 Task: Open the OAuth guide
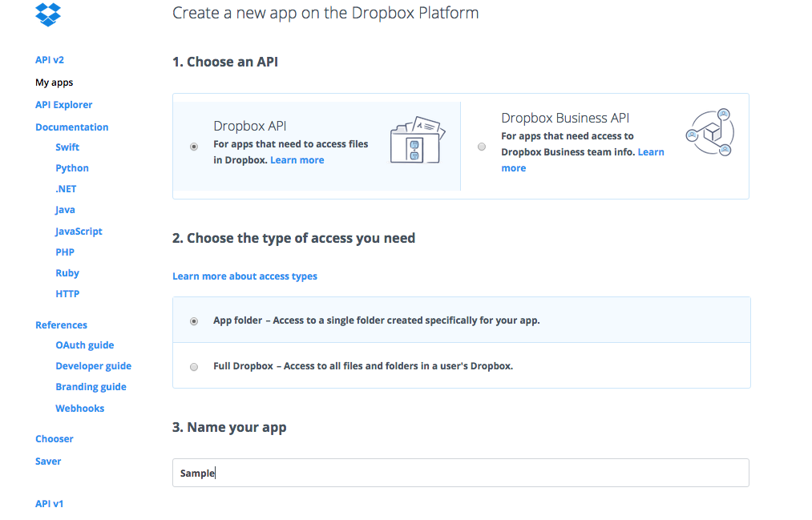coord(84,345)
